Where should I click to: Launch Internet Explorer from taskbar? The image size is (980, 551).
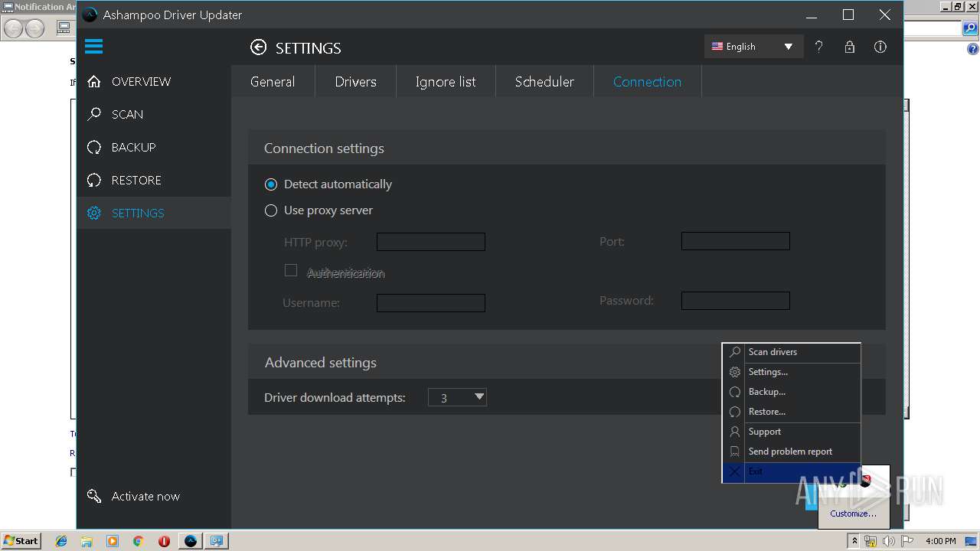[x=61, y=541]
